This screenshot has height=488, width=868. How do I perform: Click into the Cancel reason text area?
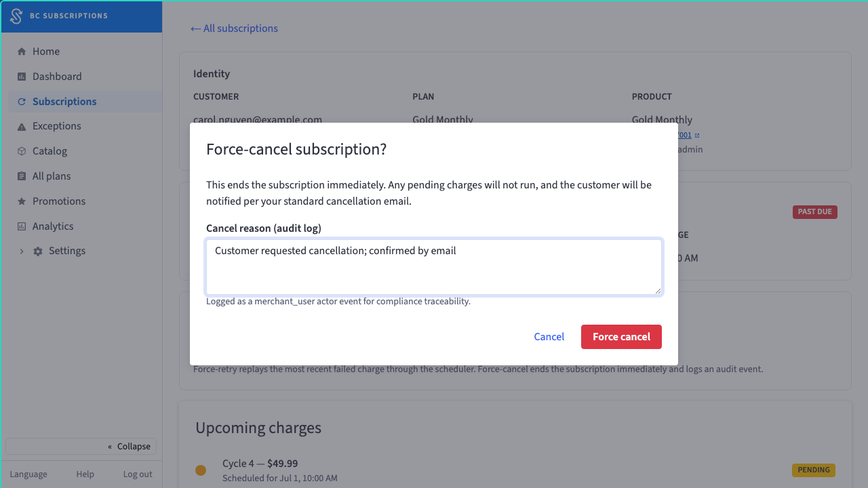pyautogui.click(x=434, y=267)
